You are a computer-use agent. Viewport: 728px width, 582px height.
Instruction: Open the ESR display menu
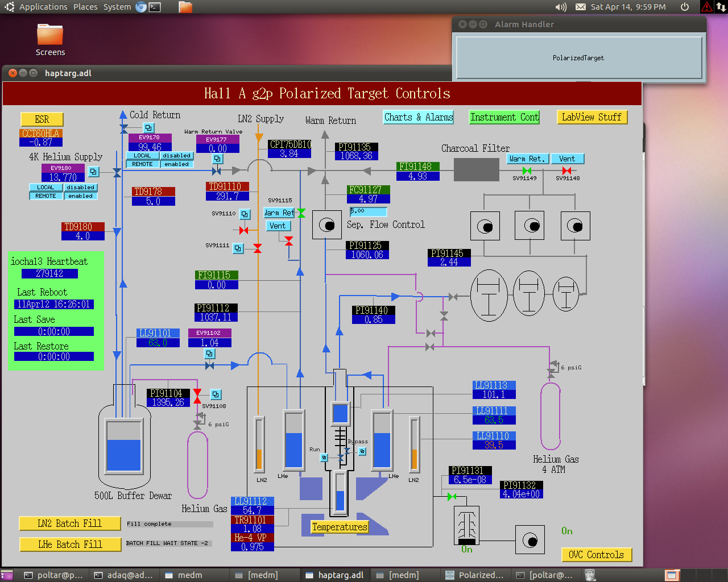pos(42,119)
